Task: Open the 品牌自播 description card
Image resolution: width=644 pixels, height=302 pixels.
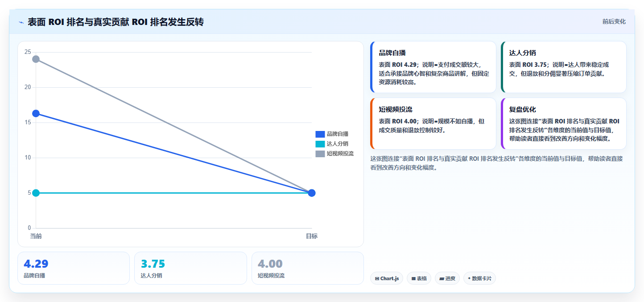Action: (433, 67)
